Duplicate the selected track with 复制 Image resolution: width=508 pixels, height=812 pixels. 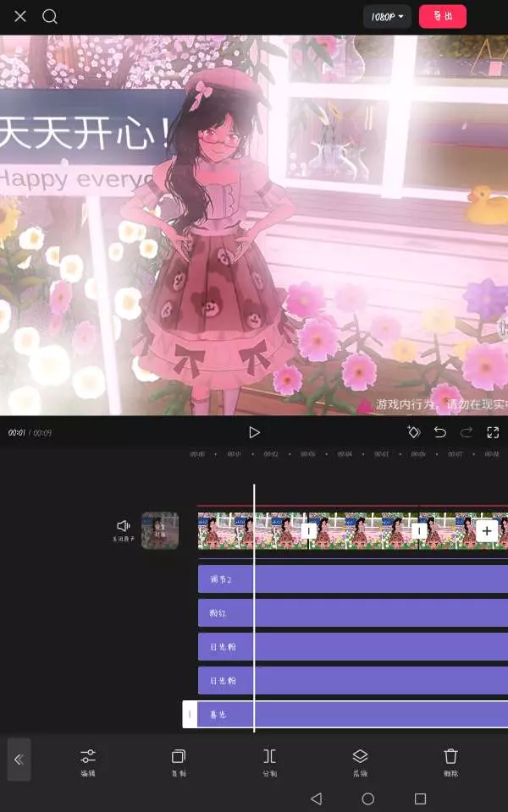click(x=179, y=761)
